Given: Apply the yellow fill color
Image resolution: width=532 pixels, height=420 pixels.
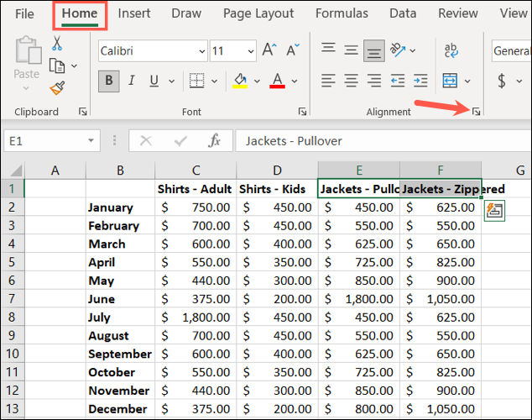Looking at the screenshot, I should coord(239,81).
